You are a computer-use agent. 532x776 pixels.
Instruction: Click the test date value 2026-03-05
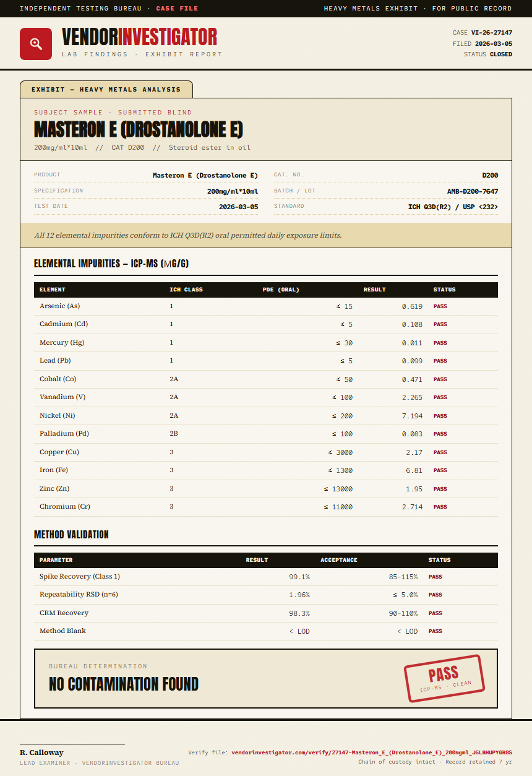click(x=239, y=207)
